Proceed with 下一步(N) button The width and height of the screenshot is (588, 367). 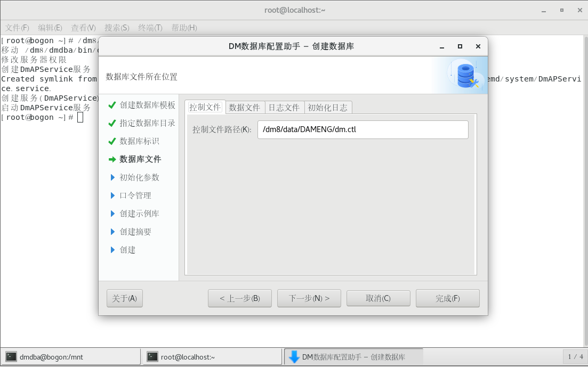(309, 298)
